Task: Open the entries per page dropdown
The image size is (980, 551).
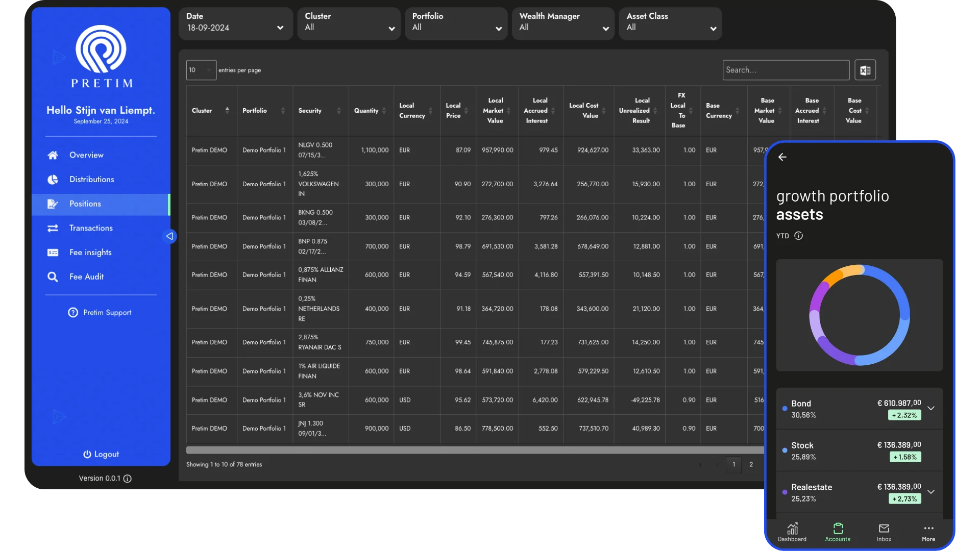Action: [x=201, y=70]
